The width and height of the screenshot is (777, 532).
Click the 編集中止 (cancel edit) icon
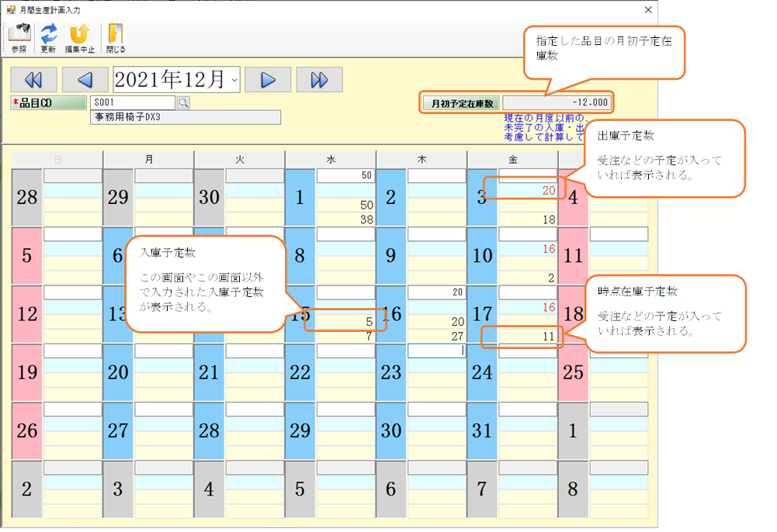pos(79,37)
